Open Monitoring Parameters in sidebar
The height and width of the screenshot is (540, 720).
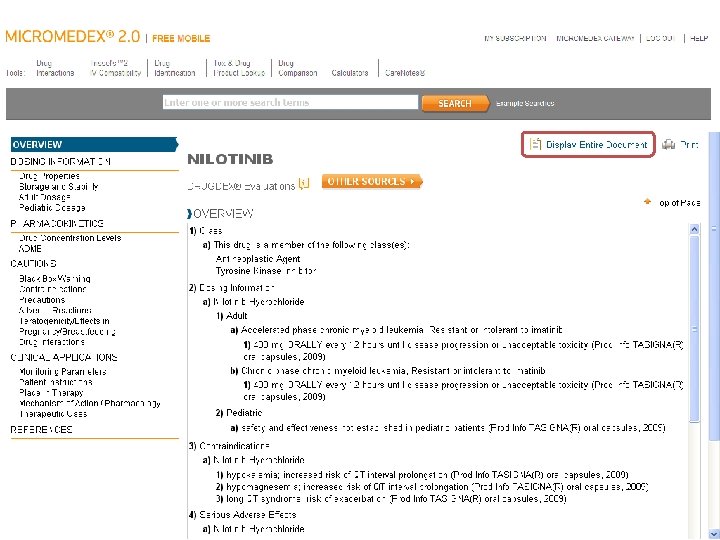click(x=62, y=371)
